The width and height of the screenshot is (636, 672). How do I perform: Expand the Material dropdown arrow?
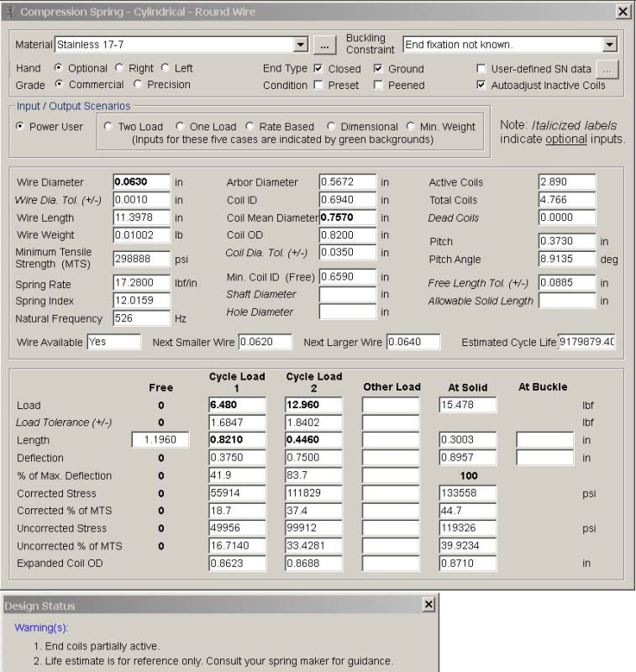302,45
